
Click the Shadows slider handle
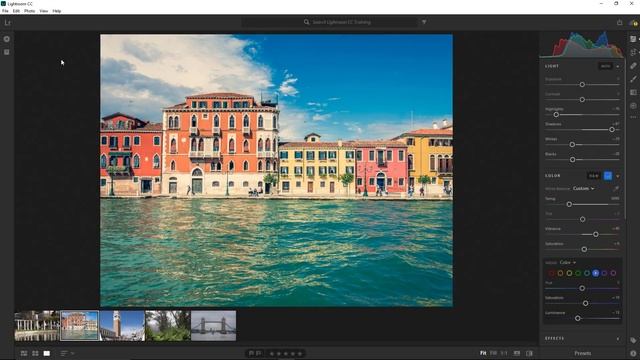(612, 129)
